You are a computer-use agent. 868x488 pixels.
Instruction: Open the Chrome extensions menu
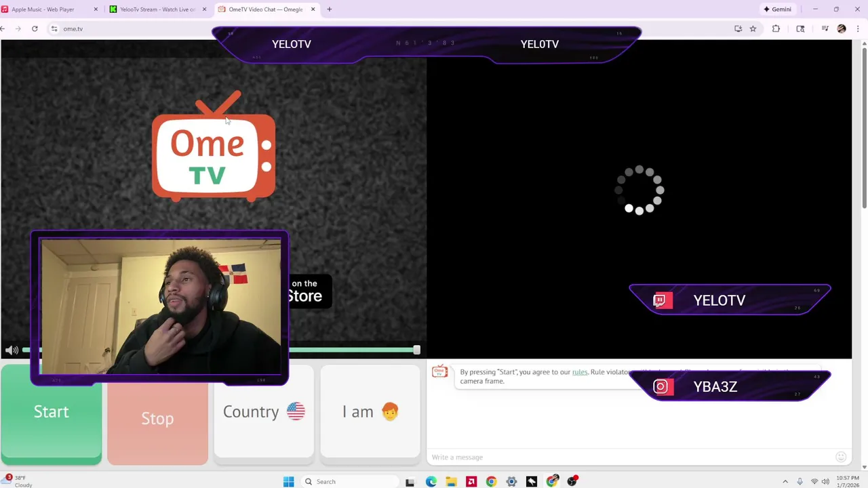[776, 28]
